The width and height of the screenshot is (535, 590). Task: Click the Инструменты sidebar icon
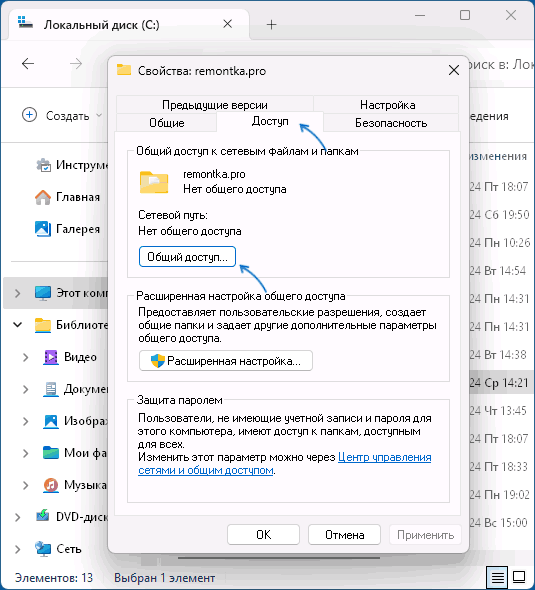[44, 165]
